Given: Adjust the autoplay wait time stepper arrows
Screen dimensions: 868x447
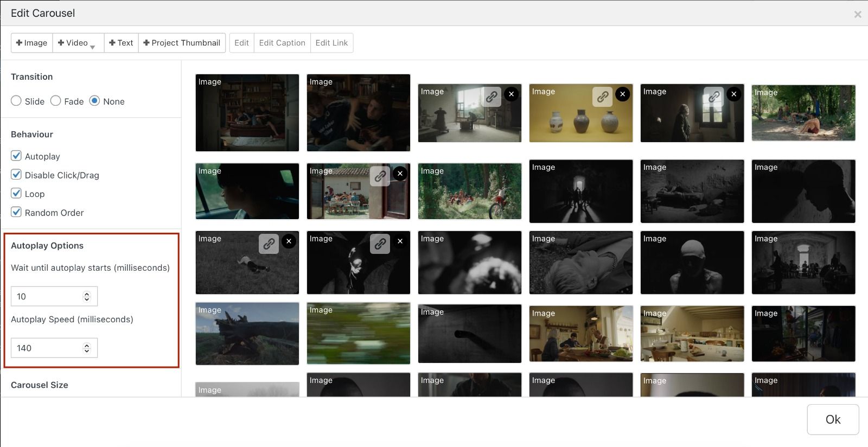Looking at the screenshot, I should tap(87, 296).
